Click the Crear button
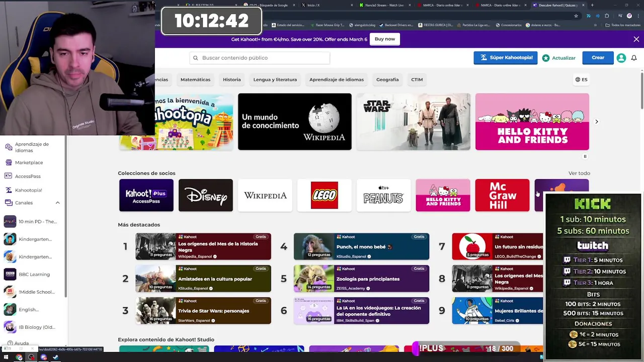 pos(598,58)
